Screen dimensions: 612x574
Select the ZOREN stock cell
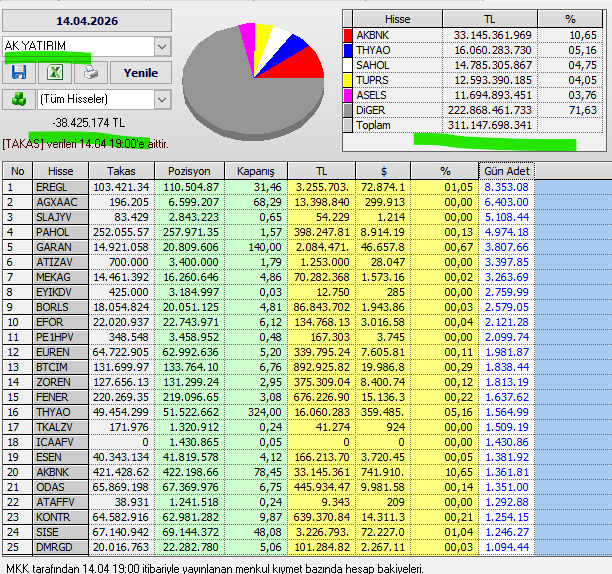60,382
